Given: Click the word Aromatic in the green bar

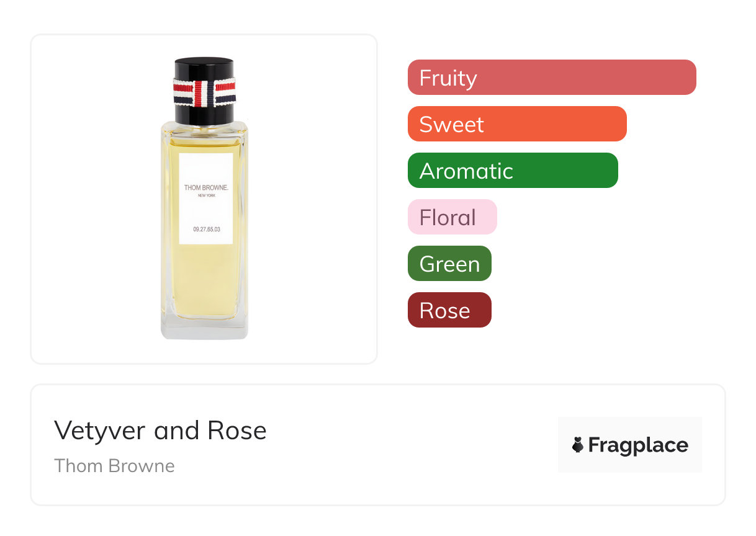Looking at the screenshot, I should (x=466, y=171).
